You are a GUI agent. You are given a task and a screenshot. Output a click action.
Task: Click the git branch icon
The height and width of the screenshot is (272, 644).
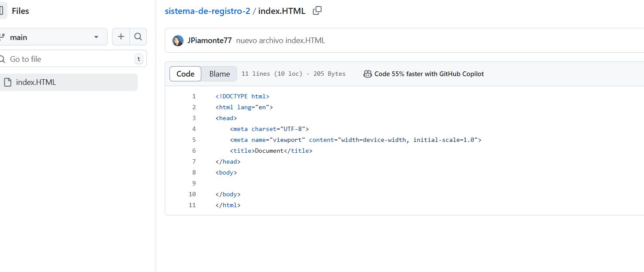(2, 37)
